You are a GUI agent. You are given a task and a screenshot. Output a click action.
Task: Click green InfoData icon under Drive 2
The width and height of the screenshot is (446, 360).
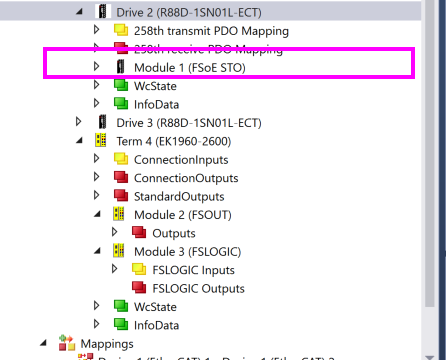pos(121,104)
